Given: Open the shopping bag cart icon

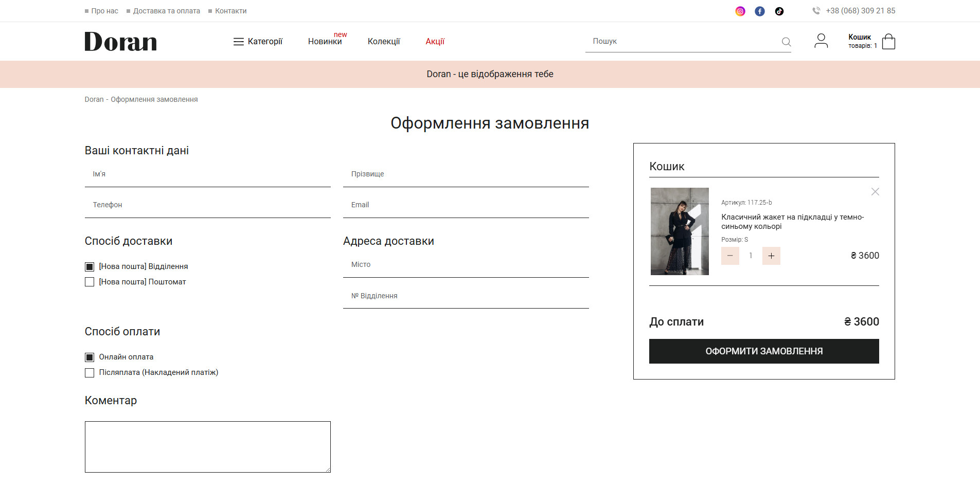Looking at the screenshot, I should pos(888,41).
